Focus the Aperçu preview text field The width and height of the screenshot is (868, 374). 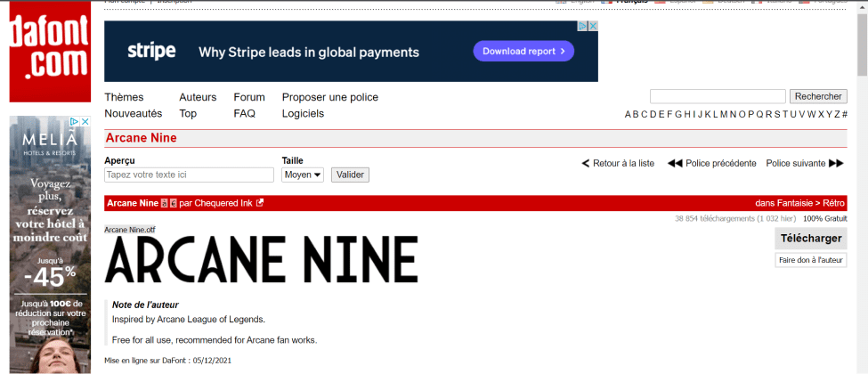pos(190,175)
